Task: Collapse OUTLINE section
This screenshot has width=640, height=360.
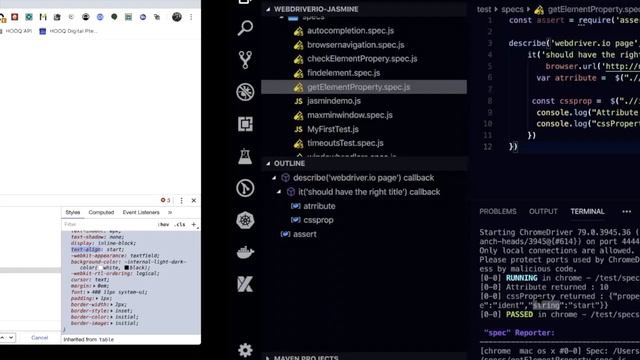Action: [268, 163]
